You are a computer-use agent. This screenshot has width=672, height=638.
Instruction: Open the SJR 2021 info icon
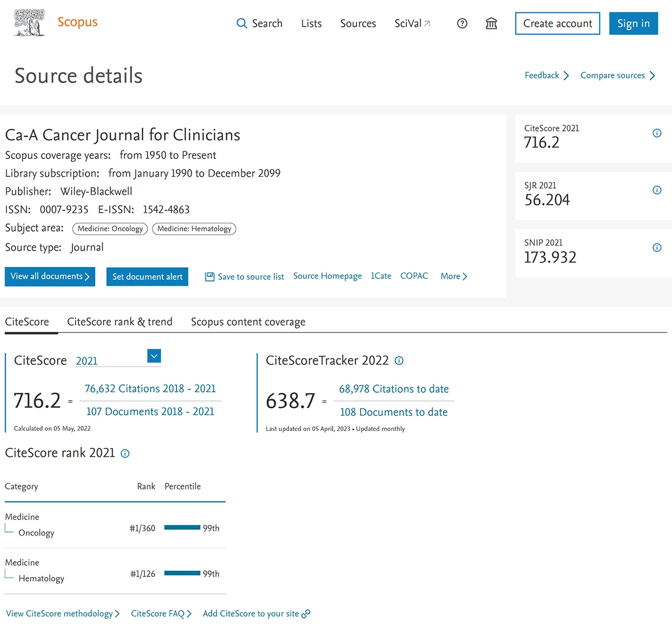tap(657, 190)
